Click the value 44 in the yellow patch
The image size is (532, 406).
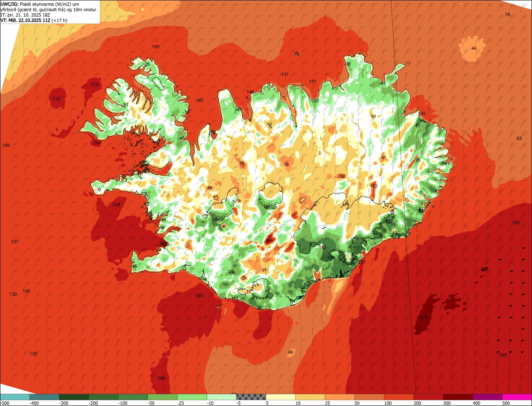tap(474, 48)
